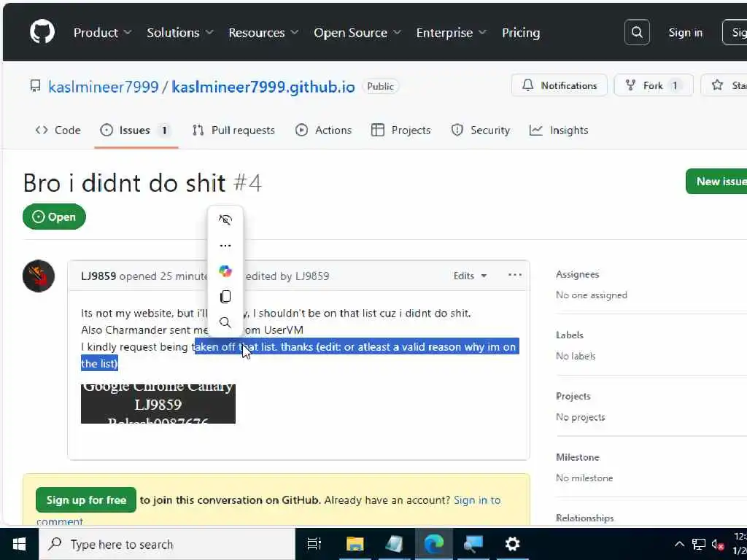
Task: Expand the Product menu
Action: click(x=102, y=32)
